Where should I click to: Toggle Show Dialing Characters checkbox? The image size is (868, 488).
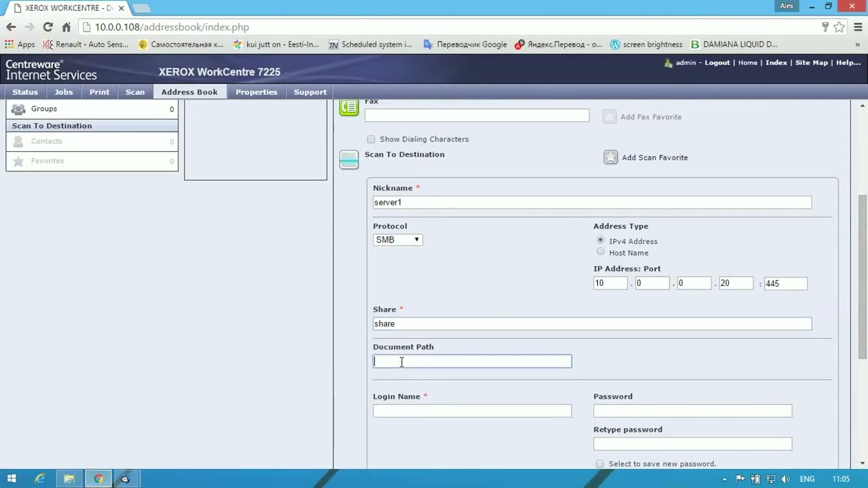click(371, 139)
